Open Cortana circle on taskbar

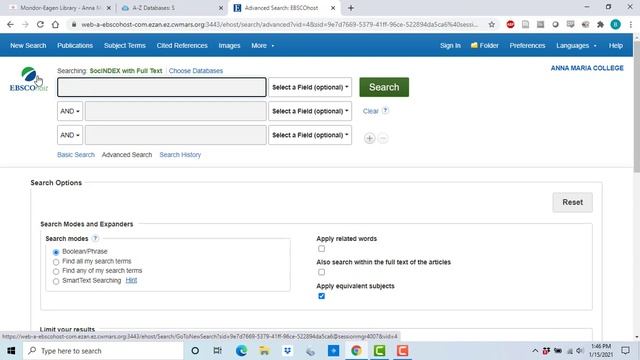tap(195, 351)
